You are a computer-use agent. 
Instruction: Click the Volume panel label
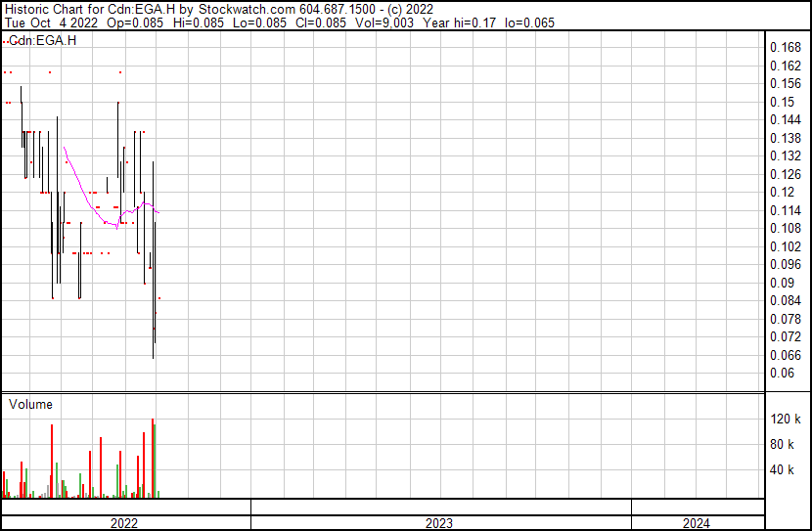30,404
